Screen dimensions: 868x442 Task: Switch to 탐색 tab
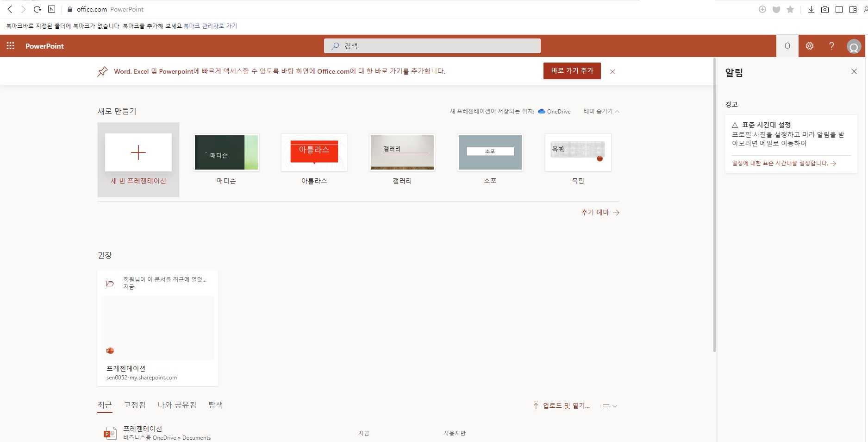pos(216,405)
